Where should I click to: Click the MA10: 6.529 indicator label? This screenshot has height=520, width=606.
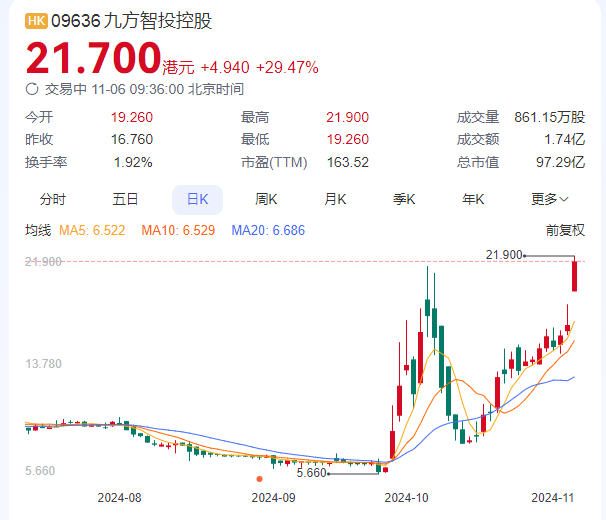[178, 230]
